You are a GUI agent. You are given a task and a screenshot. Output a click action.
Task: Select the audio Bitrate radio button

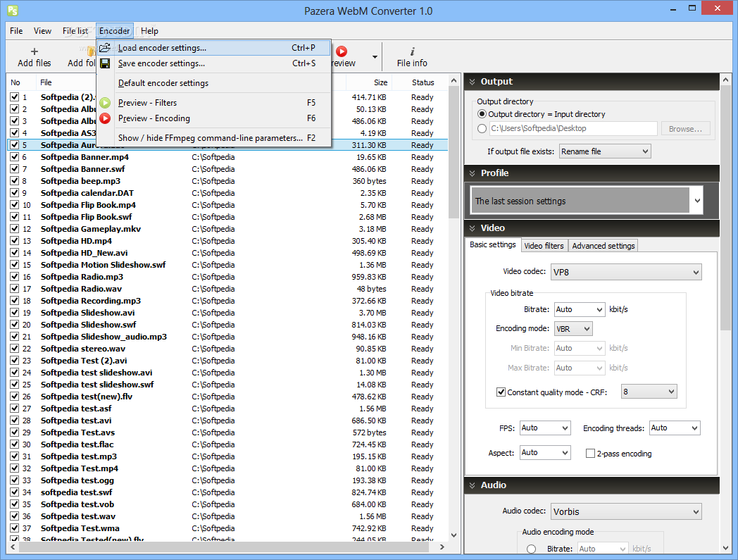pos(532,549)
